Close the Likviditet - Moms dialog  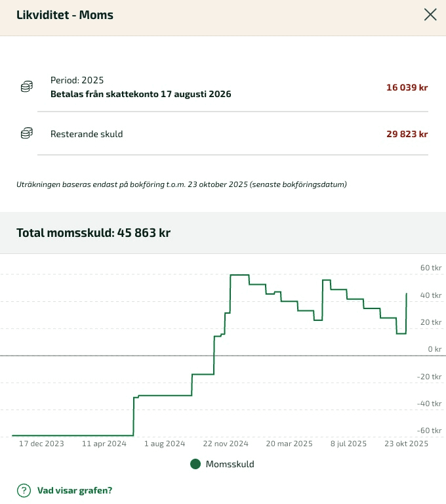430,14
